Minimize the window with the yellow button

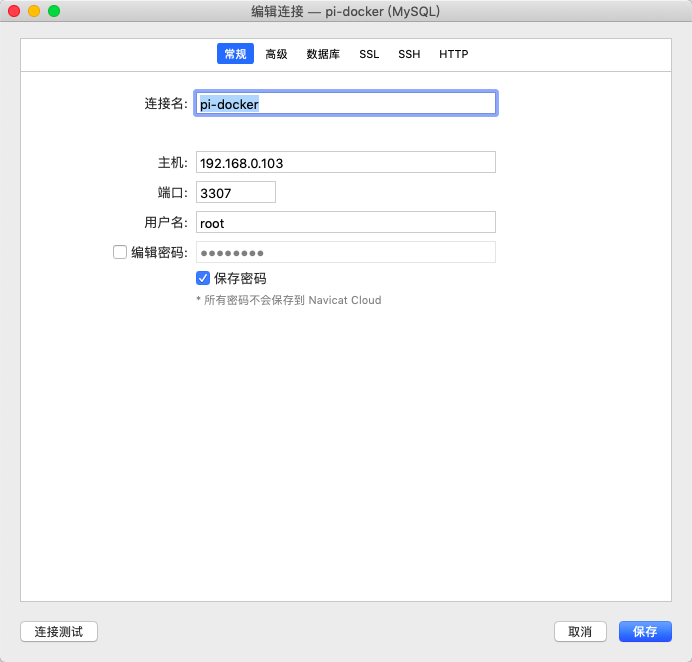click(x=34, y=11)
